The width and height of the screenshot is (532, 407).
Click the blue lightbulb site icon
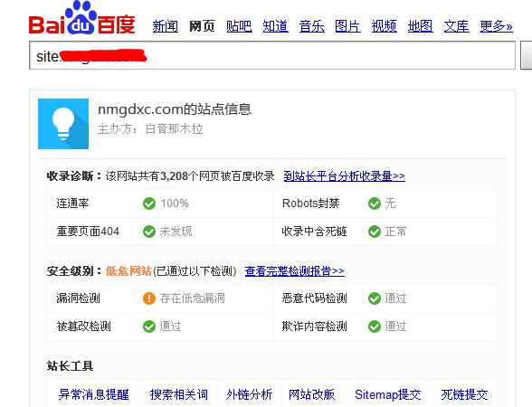point(63,124)
